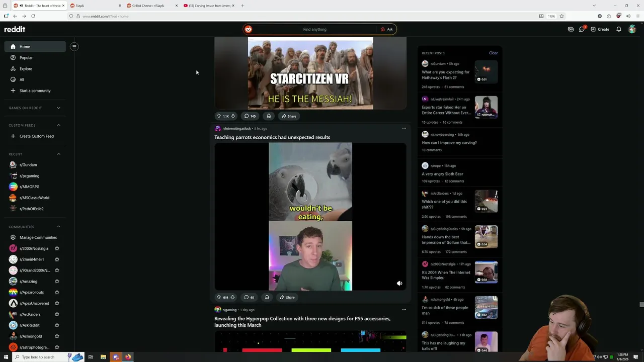Favorite r/AskReddit with star
The height and width of the screenshot is (362, 644).
[x=57, y=325]
